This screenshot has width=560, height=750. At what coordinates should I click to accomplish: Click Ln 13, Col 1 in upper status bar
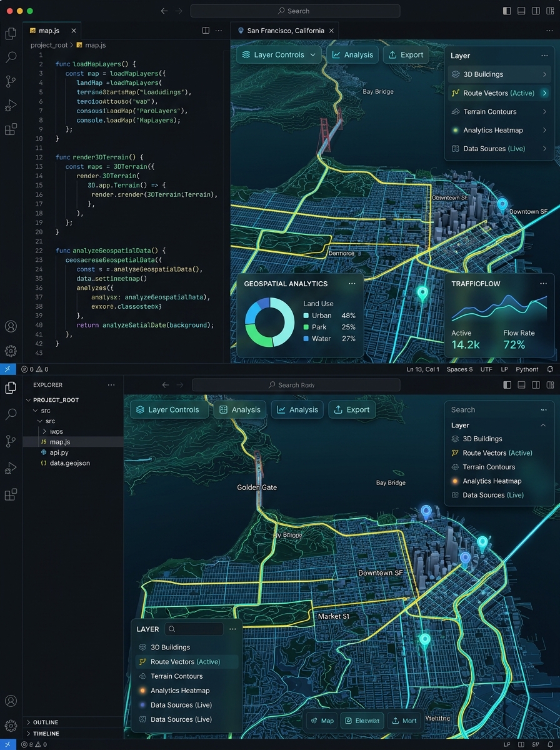(423, 369)
